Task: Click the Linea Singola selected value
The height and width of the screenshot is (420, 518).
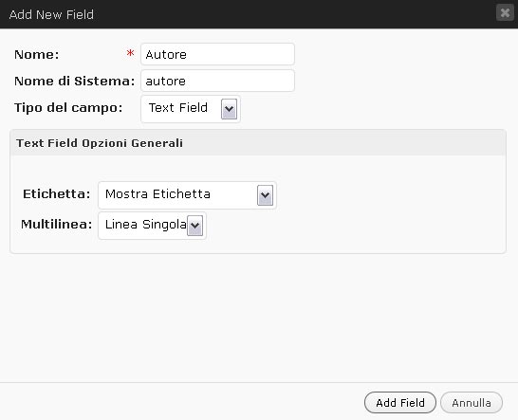Action: click(x=146, y=225)
